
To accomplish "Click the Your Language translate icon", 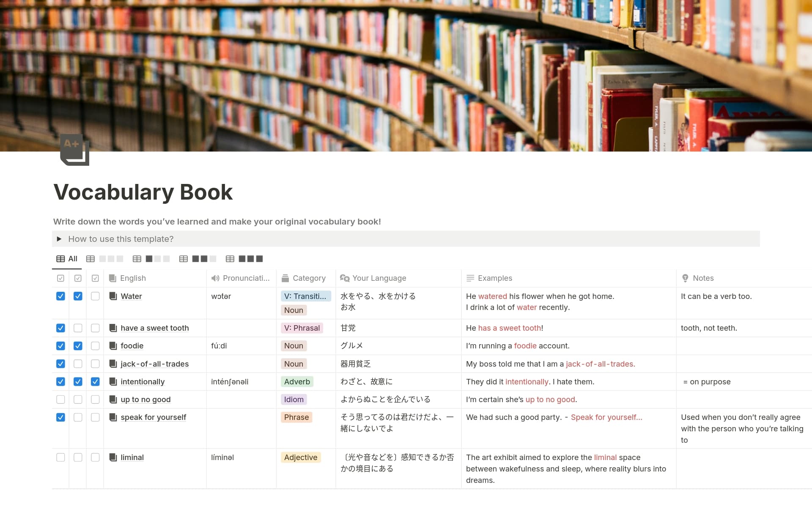I will click(345, 278).
